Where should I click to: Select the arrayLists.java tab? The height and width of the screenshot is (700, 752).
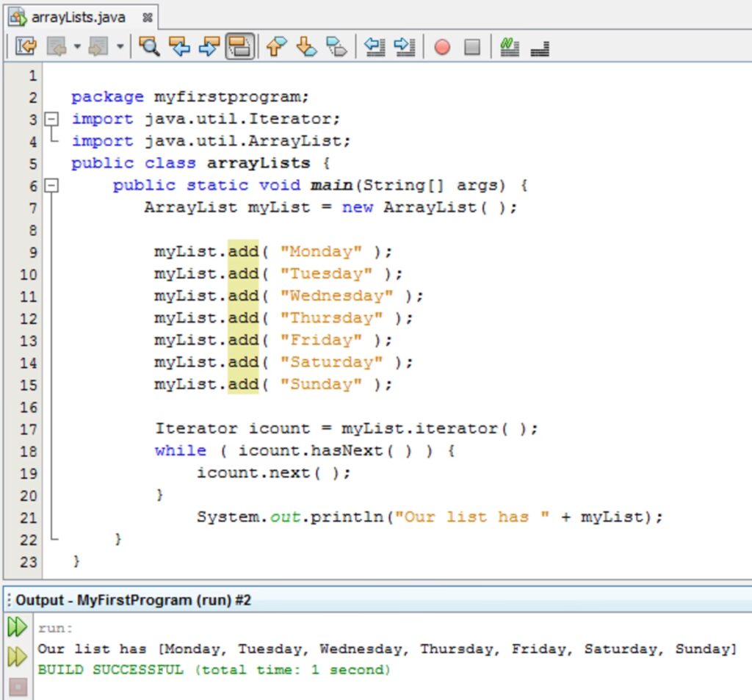point(78,16)
